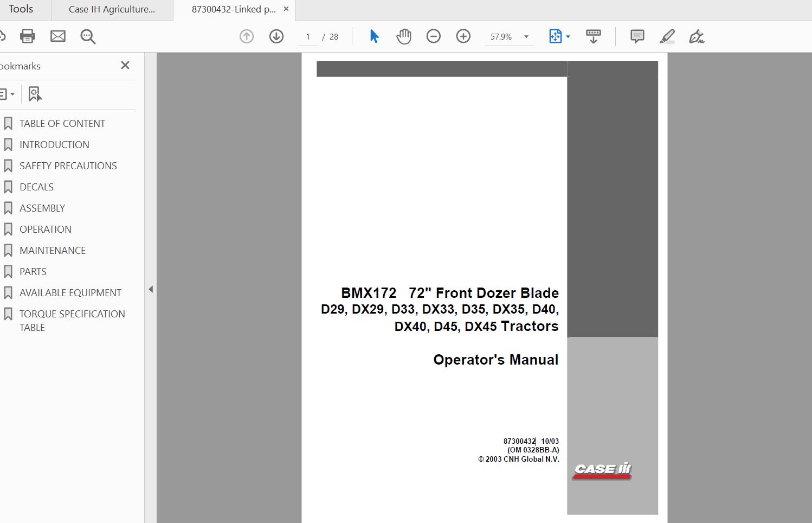812x523 pixels.
Task: Click the Fit page scroll mode icon
Action: (x=556, y=36)
